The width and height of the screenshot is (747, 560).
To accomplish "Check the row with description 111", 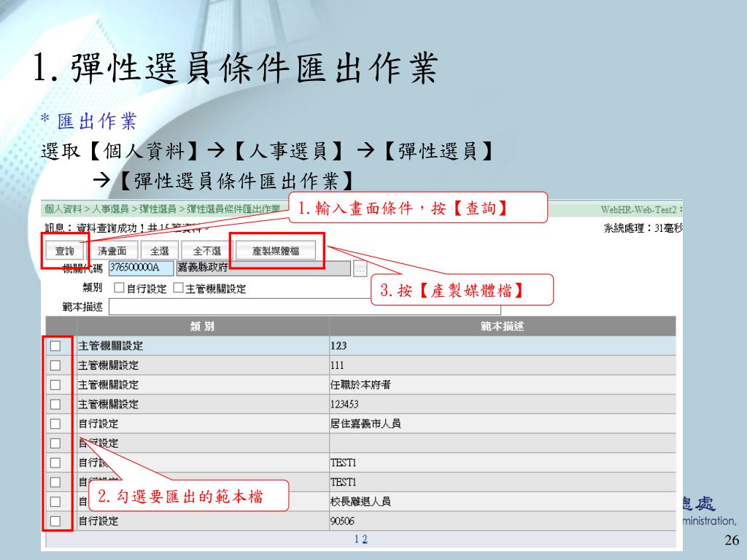I will coord(55,365).
